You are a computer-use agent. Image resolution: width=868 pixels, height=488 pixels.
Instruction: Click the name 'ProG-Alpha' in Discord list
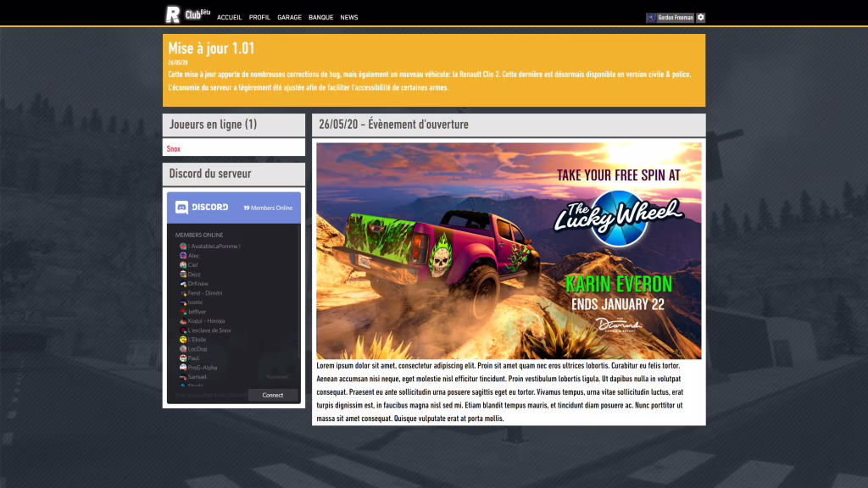[202, 368]
